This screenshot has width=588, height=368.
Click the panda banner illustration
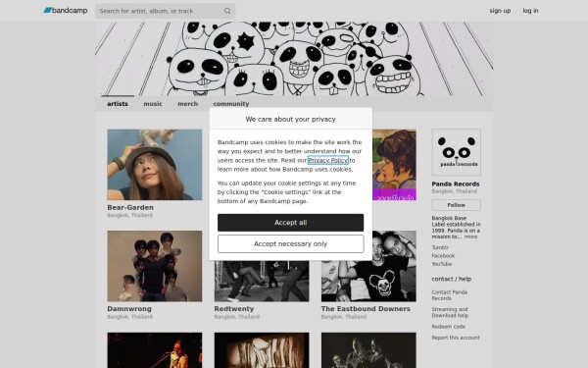click(294, 59)
